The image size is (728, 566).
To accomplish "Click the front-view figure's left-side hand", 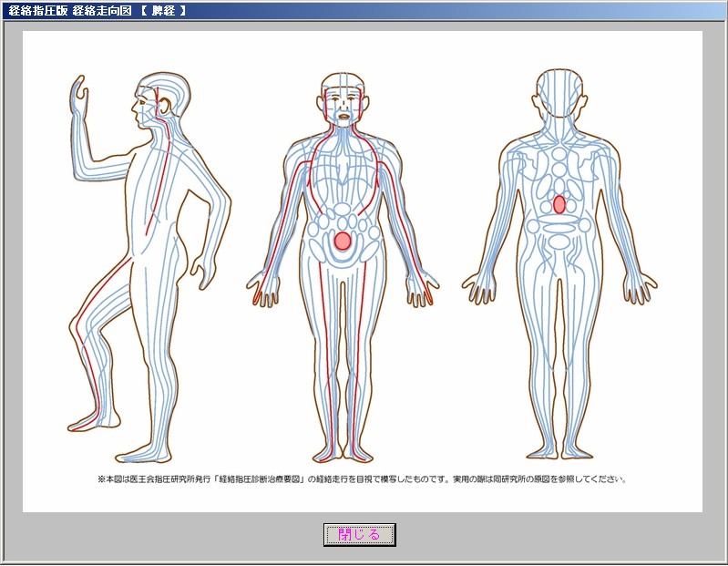I will click(x=265, y=290).
